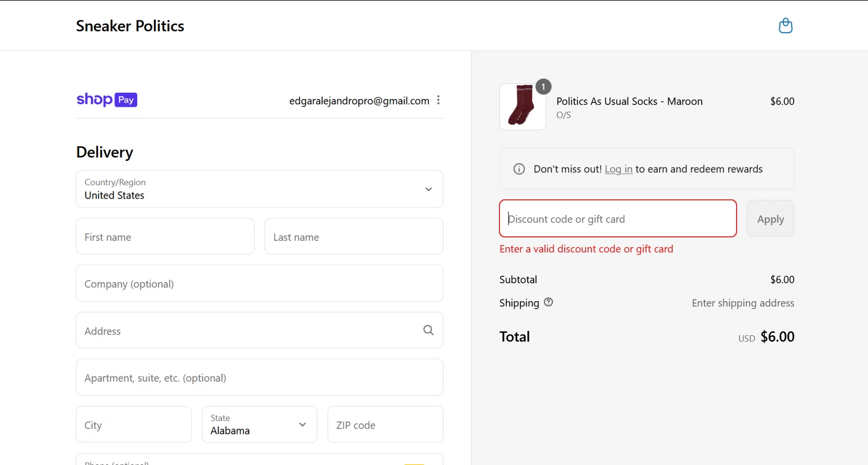Click the City input field

(134, 424)
